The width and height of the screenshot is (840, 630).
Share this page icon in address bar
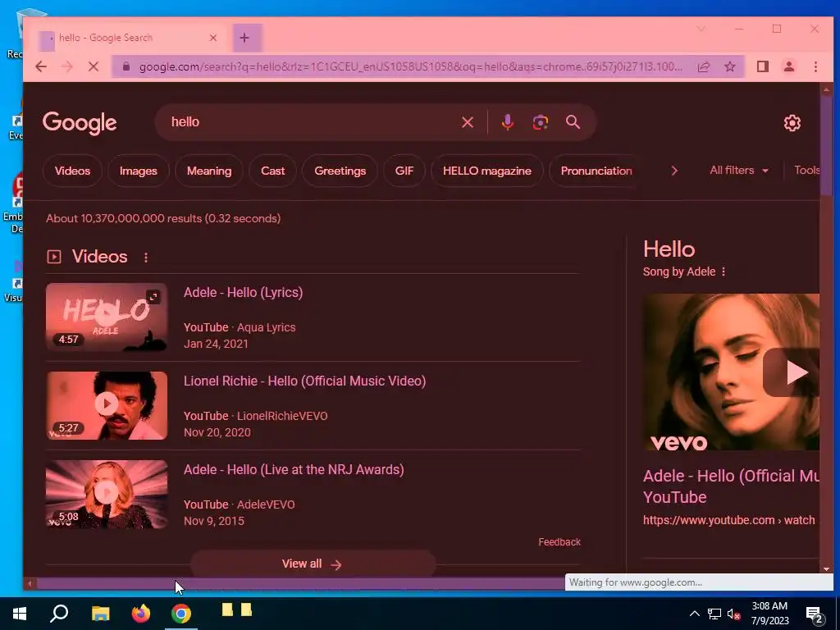703,66
